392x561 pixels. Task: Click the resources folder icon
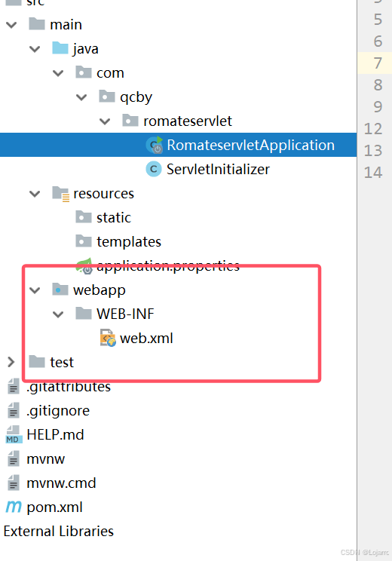[61, 194]
